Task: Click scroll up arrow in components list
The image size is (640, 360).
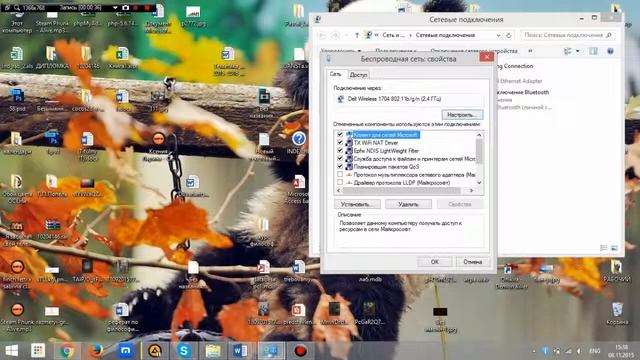Action: pyautogui.click(x=480, y=135)
